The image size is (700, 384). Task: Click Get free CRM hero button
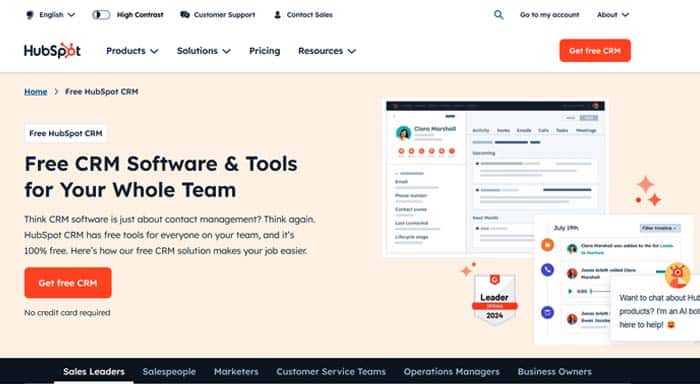(x=68, y=283)
